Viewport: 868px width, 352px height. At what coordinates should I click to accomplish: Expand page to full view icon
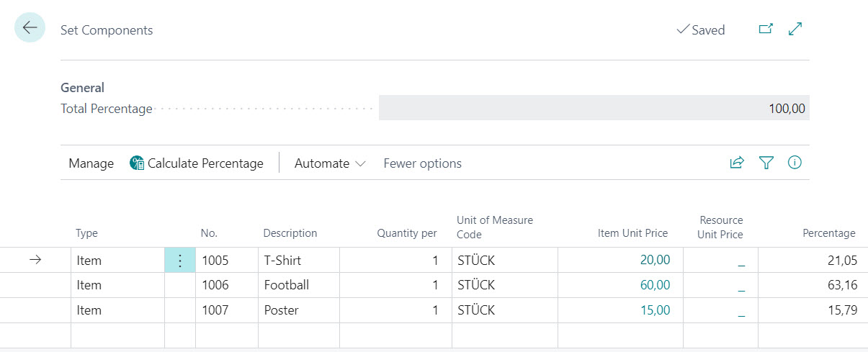(795, 30)
